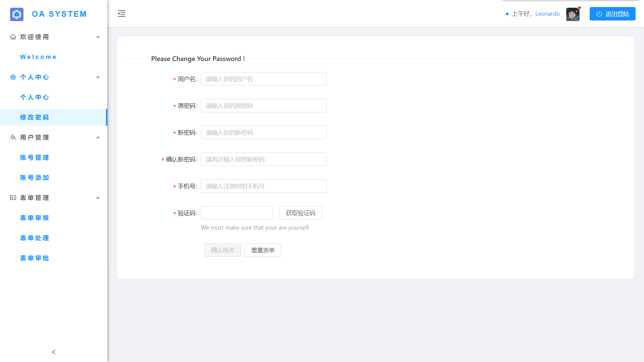This screenshot has height=362, width=644.
Task: Click the 表单管理 ID card icon
Action: pyautogui.click(x=13, y=198)
